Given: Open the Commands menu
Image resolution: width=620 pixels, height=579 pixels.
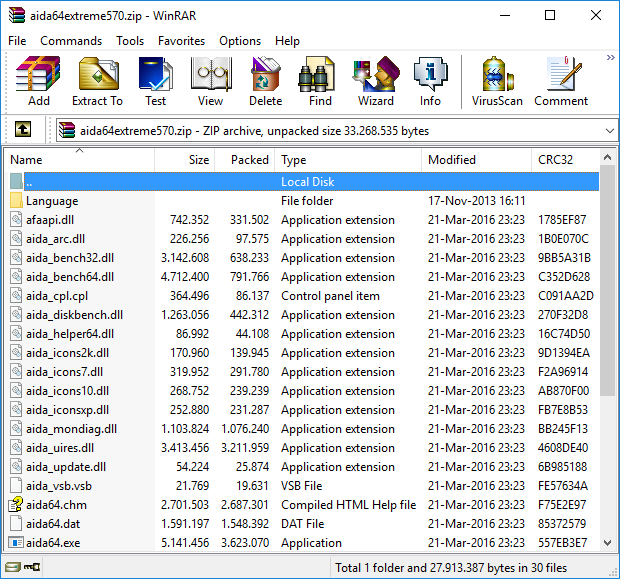Looking at the screenshot, I should point(71,41).
